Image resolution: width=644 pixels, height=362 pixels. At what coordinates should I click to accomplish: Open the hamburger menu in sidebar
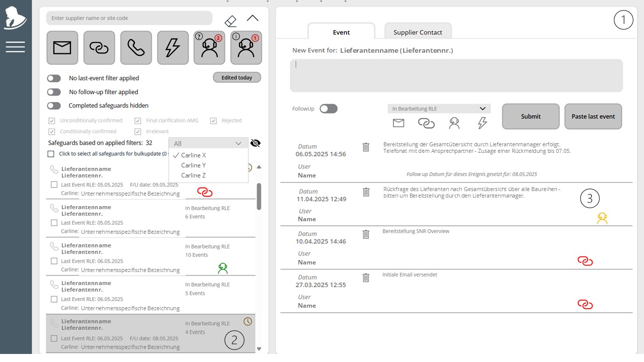15,47
